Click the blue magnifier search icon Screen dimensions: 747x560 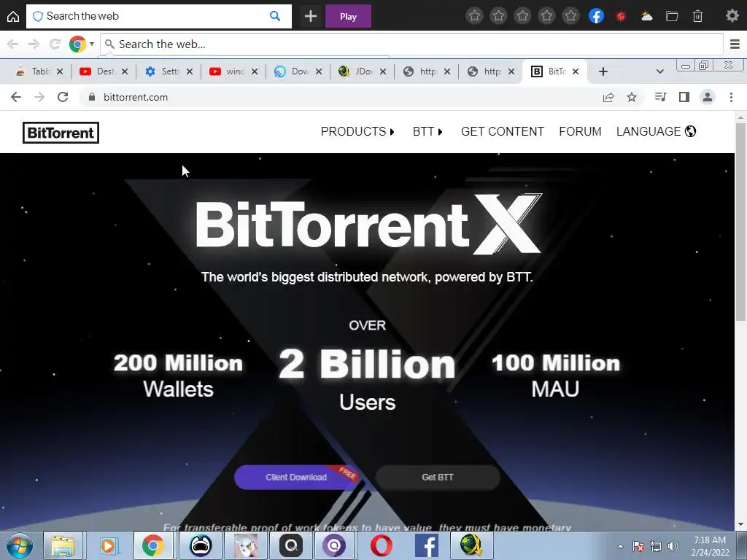(x=275, y=16)
